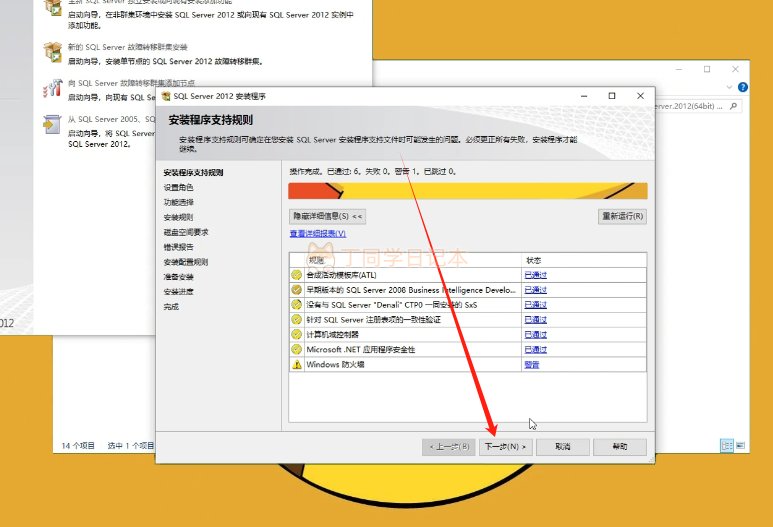
Task: Select the 错误报告 step in the sidebar
Action: (178, 247)
